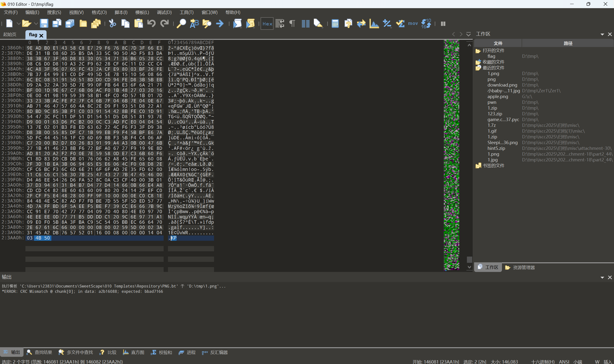The height and width of the screenshot is (364, 614).
Task: Cut selection with the scissors icon
Action: (113, 23)
